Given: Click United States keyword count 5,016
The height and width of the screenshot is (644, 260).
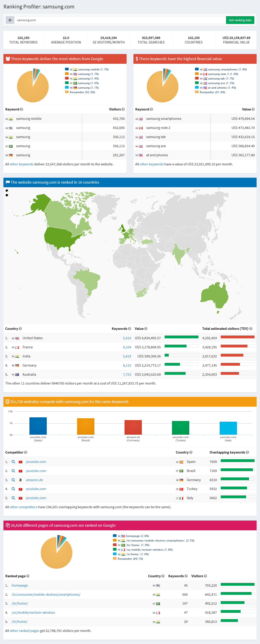Looking at the screenshot, I should pyautogui.click(x=127, y=338).
